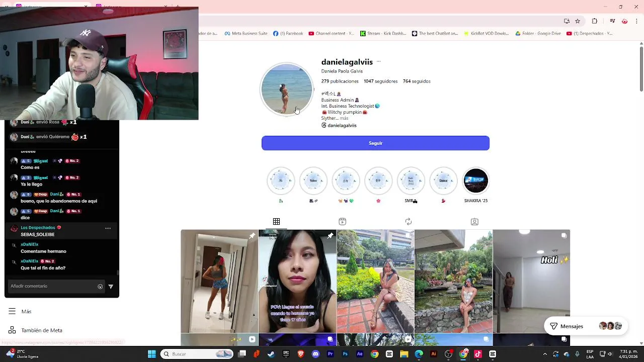Open the Chrome profile avatar
The image size is (644, 362).
pos(625,21)
